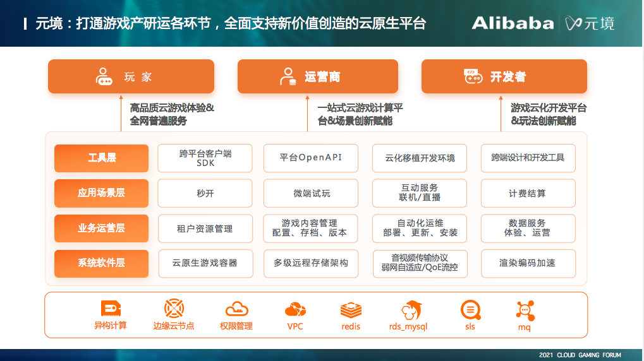This screenshot has height=361, width=644.
Task: Click the 计费结算 box
Action: (x=528, y=193)
